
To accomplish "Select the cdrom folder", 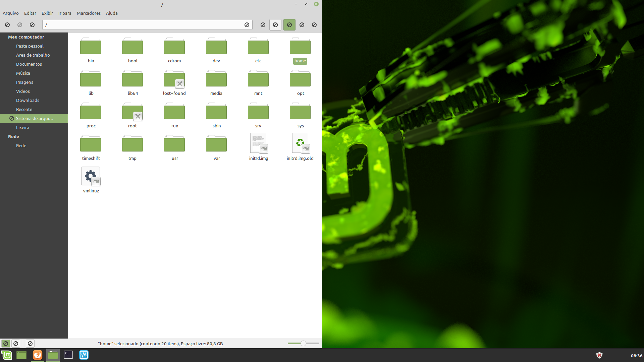I will point(174,50).
